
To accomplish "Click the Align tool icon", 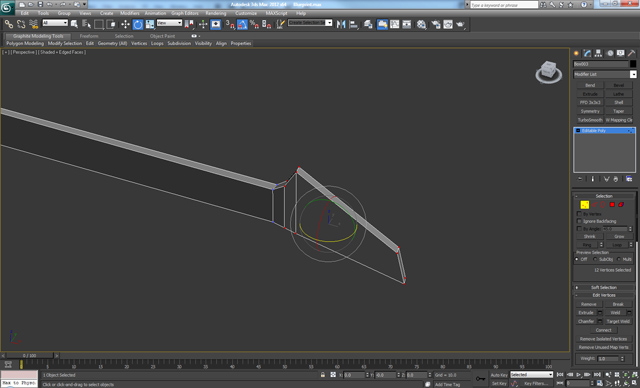I will pos(353,24).
